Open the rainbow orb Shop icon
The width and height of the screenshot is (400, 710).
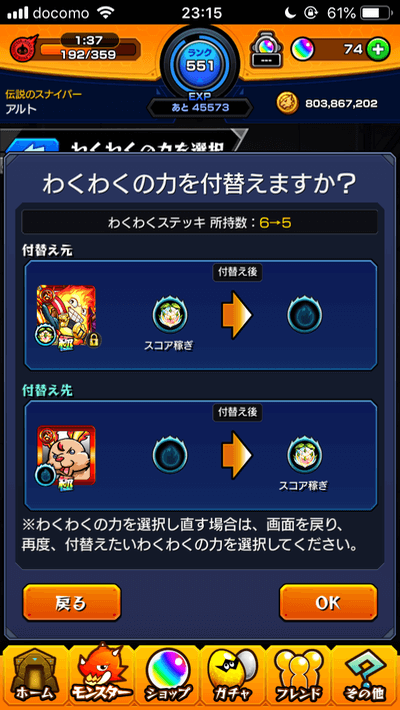167,677
